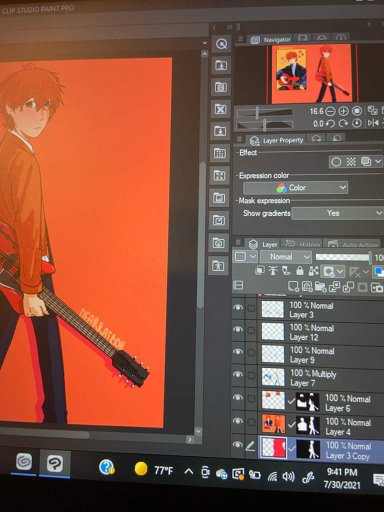Select Layer 4 in the layer list
Screen dimensions: 384x512
[321, 427]
